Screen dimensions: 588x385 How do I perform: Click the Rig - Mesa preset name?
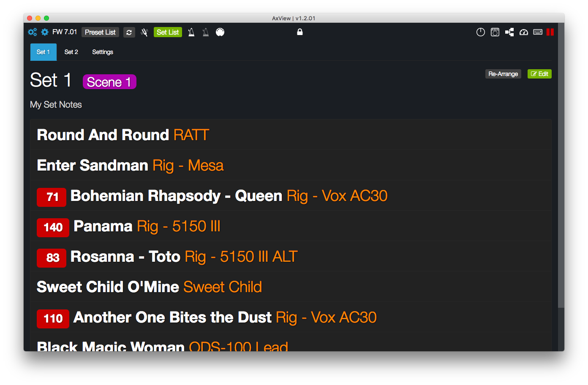click(x=188, y=165)
